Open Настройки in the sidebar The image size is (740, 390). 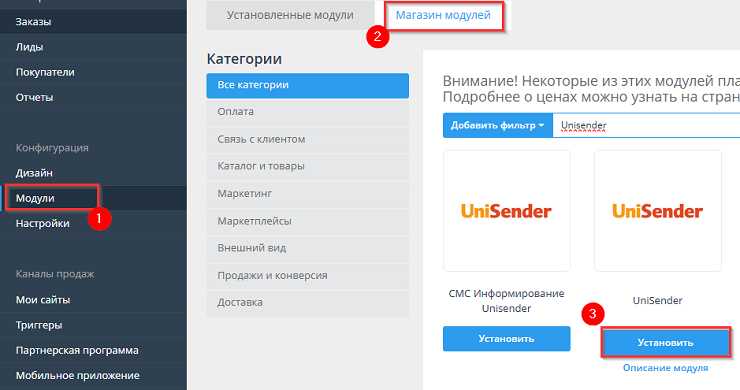(93, 223)
